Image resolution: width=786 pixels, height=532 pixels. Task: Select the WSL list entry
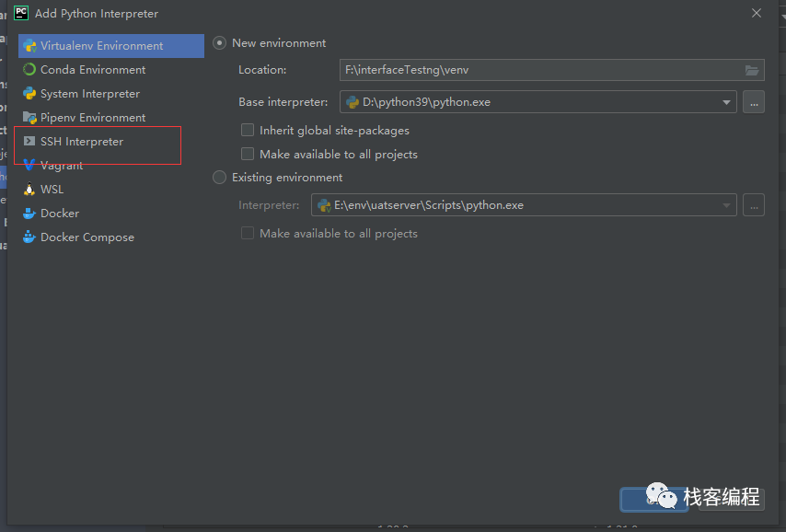click(x=110, y=190)
